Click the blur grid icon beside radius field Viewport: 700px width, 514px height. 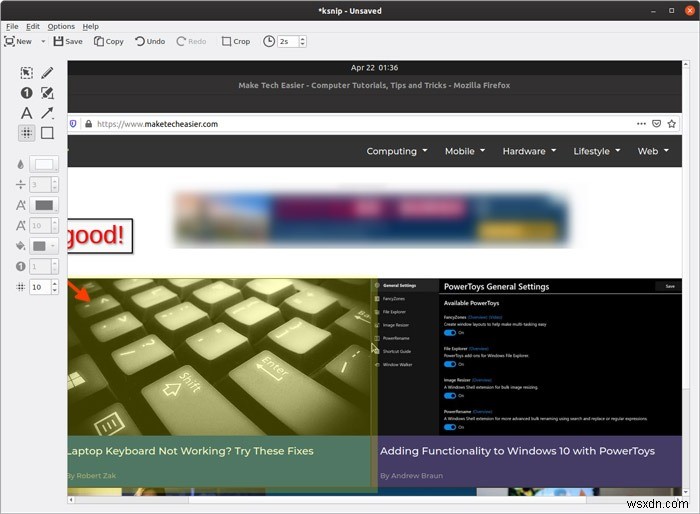pos(21,287)
